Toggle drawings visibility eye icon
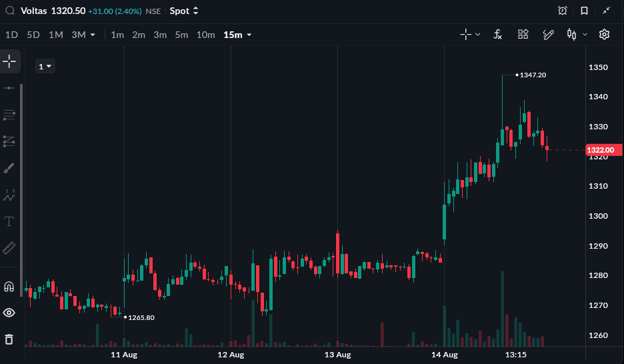This screenshot has width=624, height=364. click(9, 313)
